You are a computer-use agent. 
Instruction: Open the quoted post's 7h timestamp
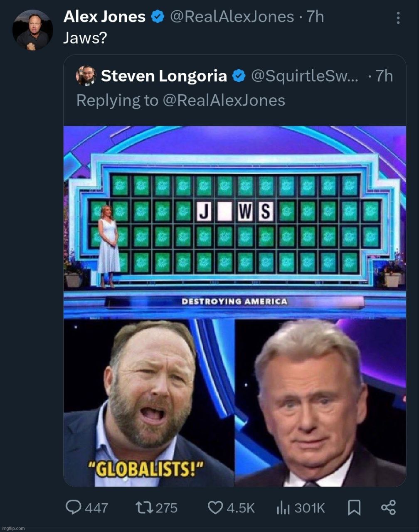coord(384,76)
